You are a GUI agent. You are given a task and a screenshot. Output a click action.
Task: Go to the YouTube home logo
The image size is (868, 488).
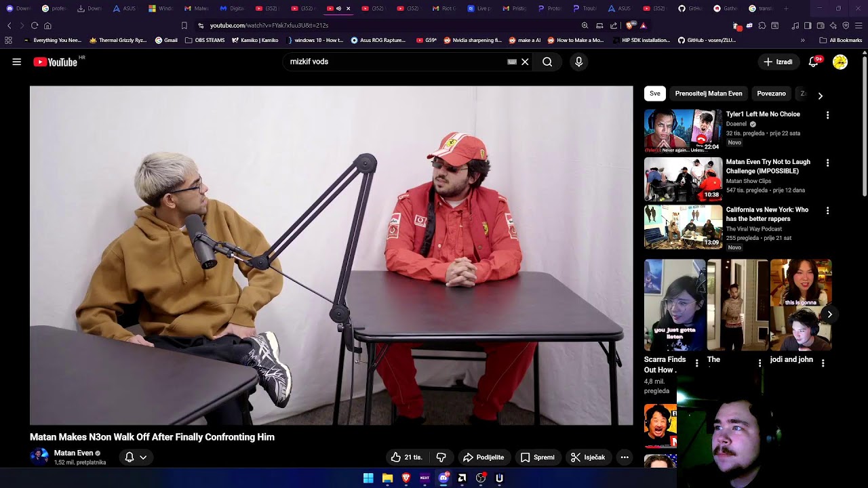(56, 62)
